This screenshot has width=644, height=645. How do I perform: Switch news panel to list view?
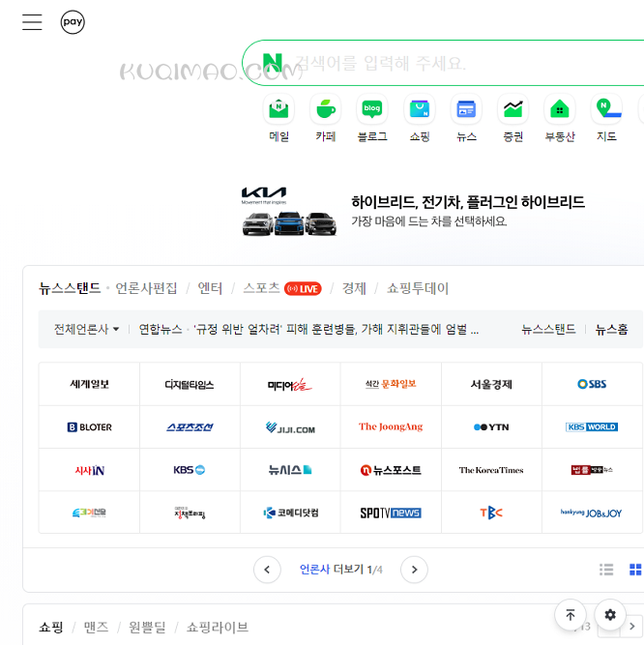pyautogui.click(x=606, y=570)
